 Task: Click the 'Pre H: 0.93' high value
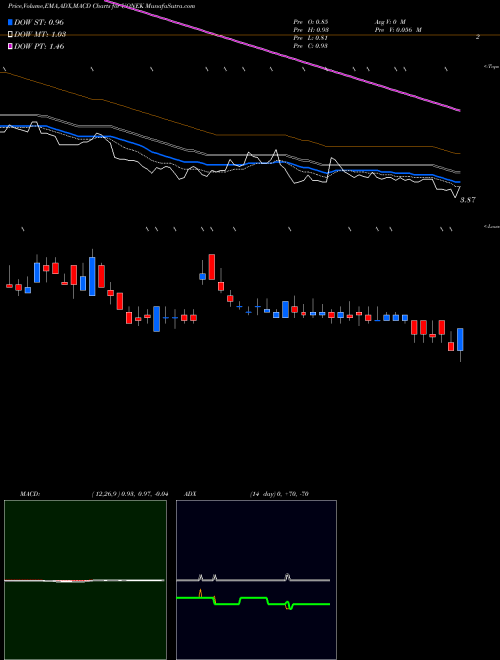pos(311,30)
